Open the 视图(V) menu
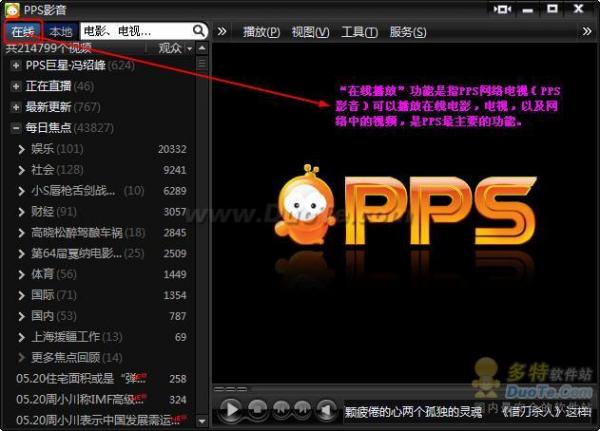 pos(310,32)
